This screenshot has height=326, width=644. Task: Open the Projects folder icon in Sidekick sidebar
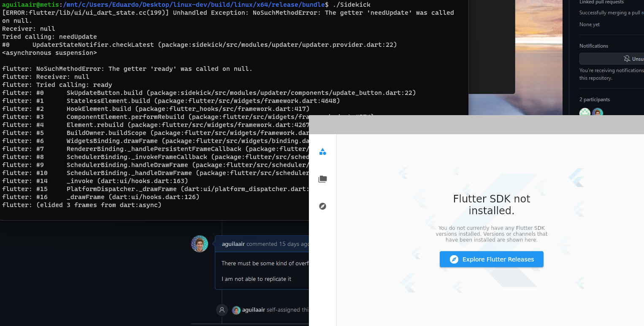click(x=322, y=179)
